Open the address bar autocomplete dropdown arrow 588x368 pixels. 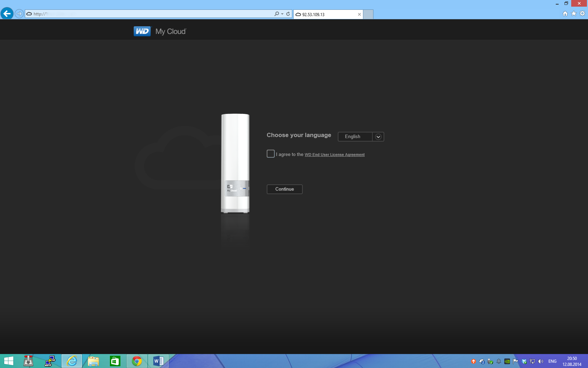tap(282, 14)
